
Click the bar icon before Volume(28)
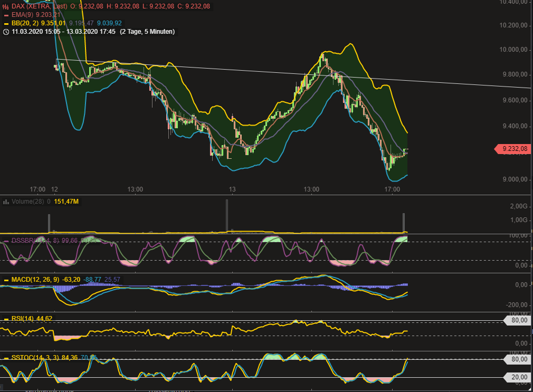coord(6,202)
